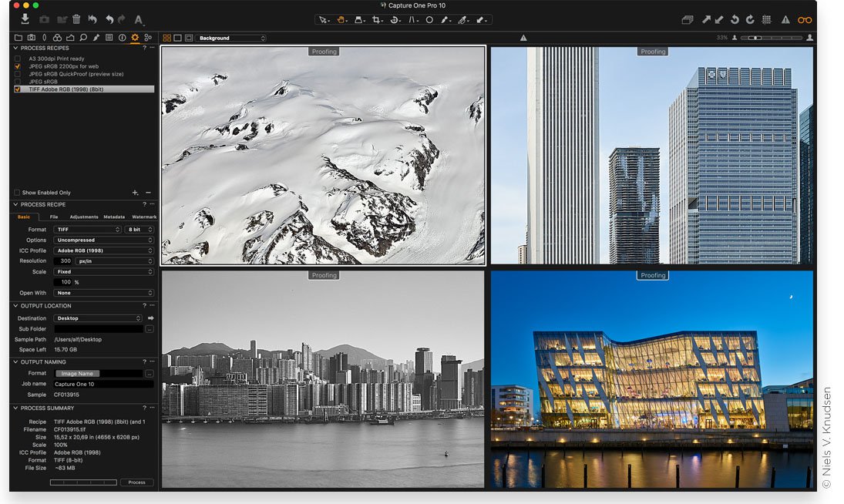Click the Import images icon
This screenshot has width=844, height=504.
click(25, 19)
